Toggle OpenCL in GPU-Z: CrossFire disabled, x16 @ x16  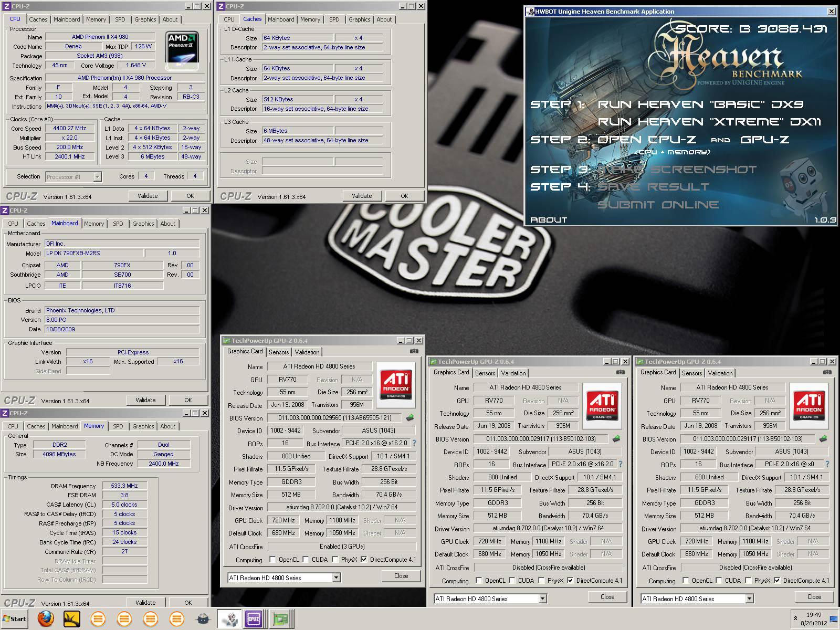coord(479,580)
